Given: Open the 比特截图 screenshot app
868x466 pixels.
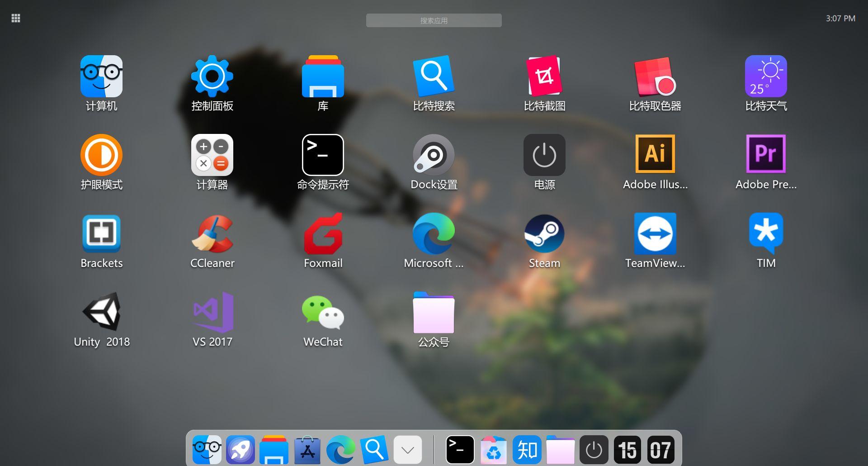Looking at the screenshot, I should 544,76.
